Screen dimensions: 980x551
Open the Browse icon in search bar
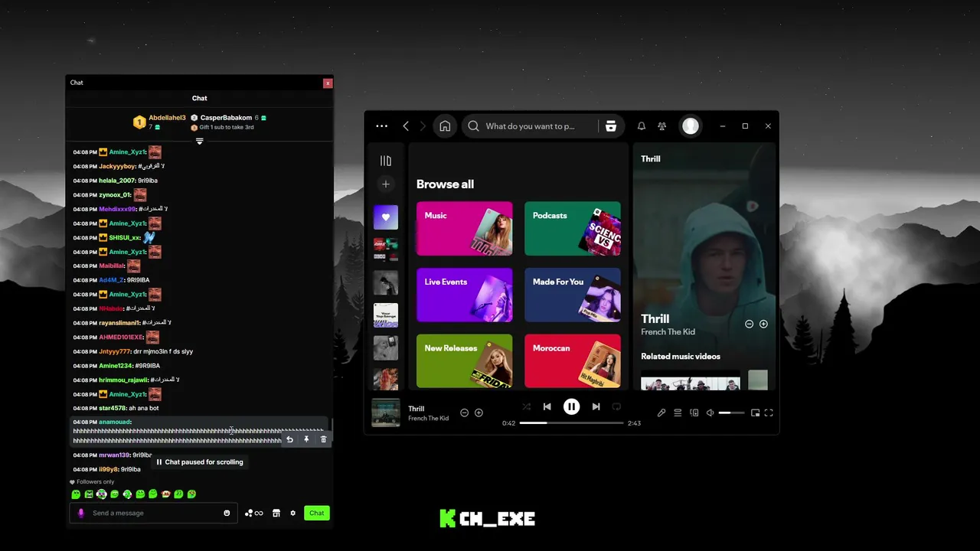click(610, 126)
